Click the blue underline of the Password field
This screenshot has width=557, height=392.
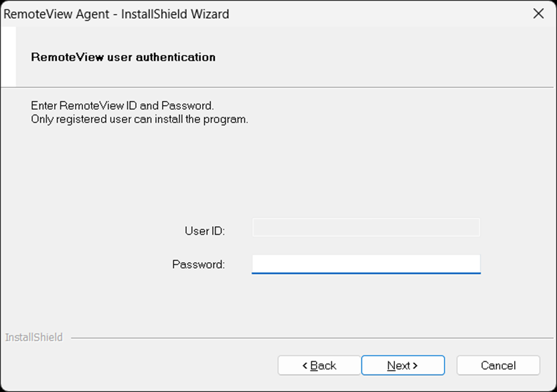pos(366,273)
